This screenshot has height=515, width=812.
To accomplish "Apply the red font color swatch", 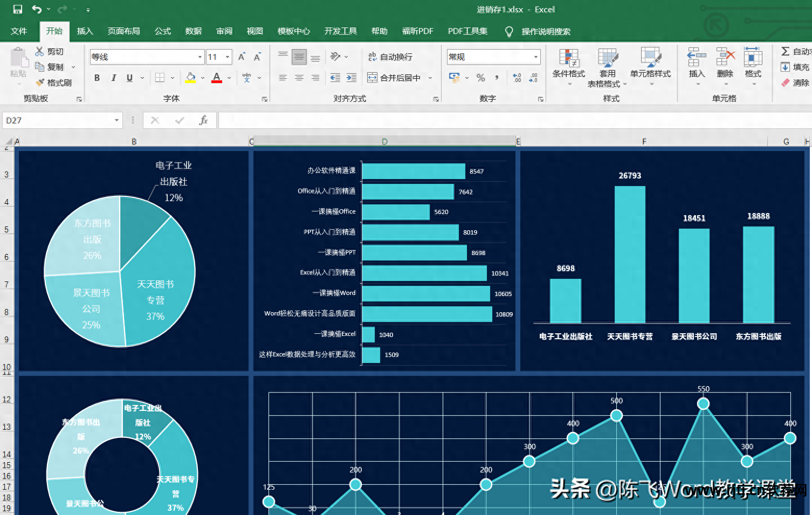I will coord(217,78).
